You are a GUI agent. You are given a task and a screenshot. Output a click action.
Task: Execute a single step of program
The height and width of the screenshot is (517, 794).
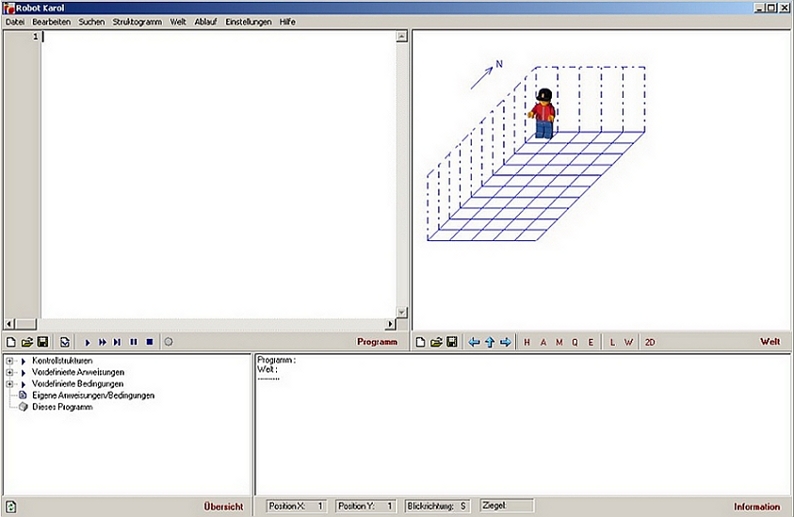coord(117,342)
